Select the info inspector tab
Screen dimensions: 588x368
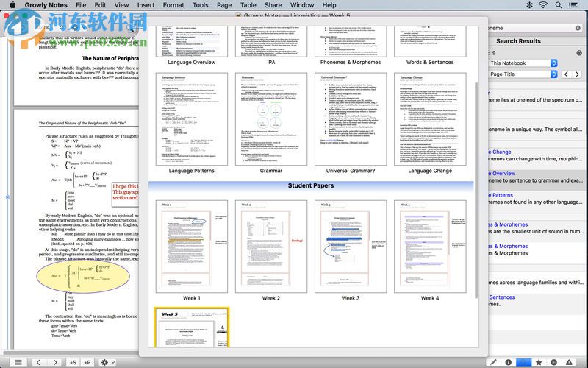coord(509,362)
